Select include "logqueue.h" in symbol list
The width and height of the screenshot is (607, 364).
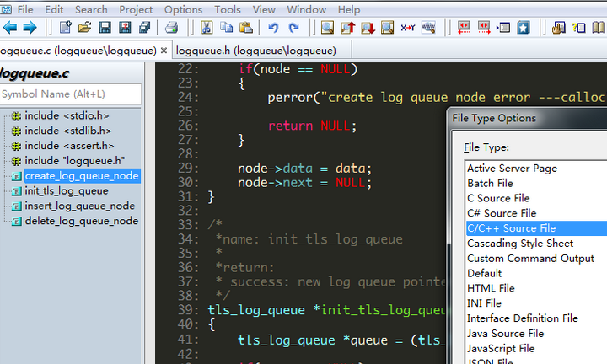click(75, 161)
